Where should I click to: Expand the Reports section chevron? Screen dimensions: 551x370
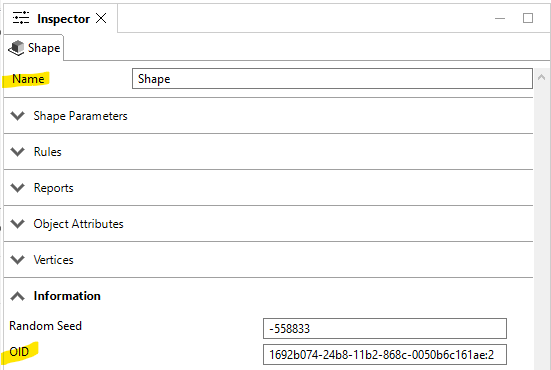[x=17, y=188]
